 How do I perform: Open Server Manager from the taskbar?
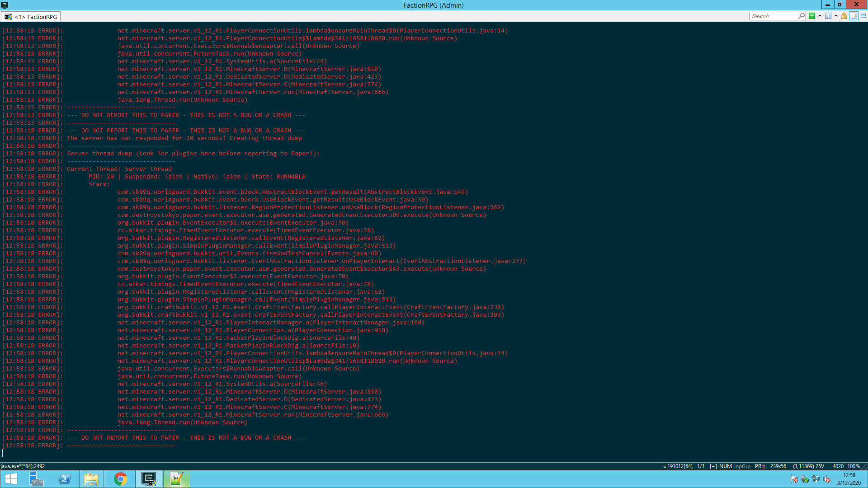point(36,479)
